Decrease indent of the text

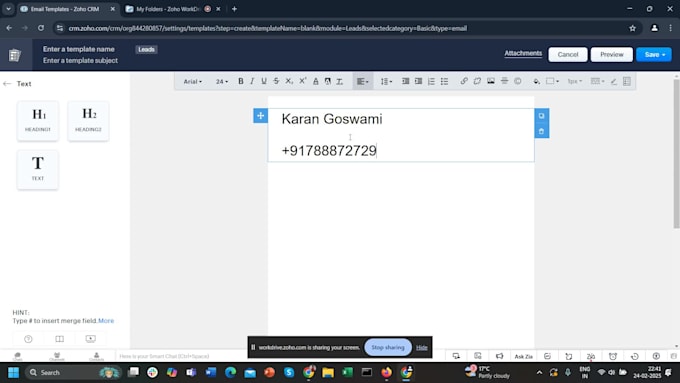click(x=405, y=81)
